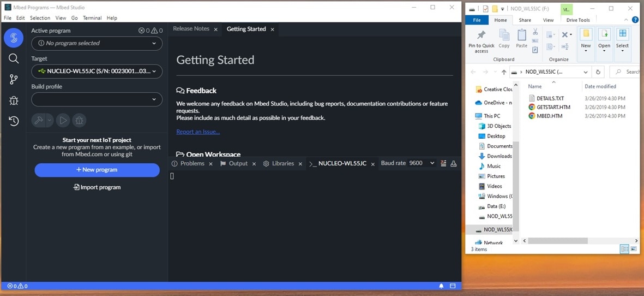644x296 pixels.
Task: Click the File Explorer search field
Action: coord(625,72)
